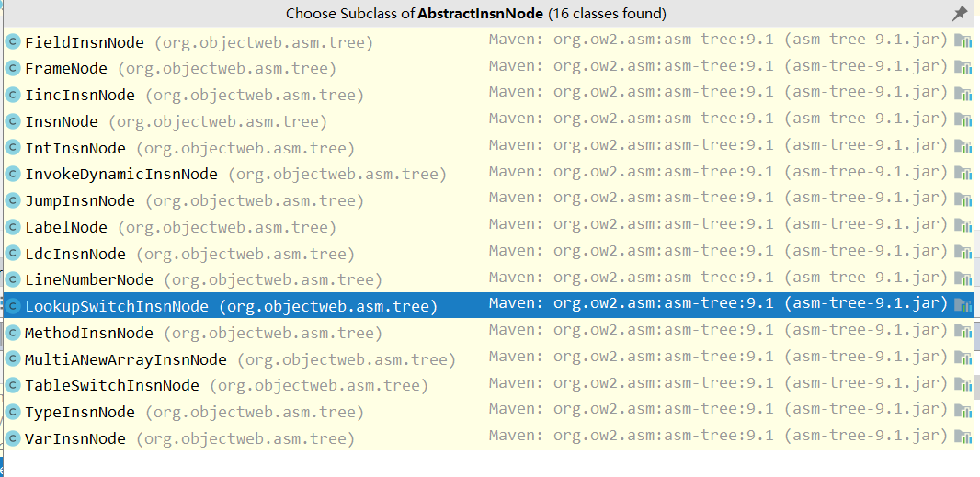Image resolution: width=980 pixels, height=477 pixels.
Task: Click class icon beside FrameNode
Action: tap(13, 68)
